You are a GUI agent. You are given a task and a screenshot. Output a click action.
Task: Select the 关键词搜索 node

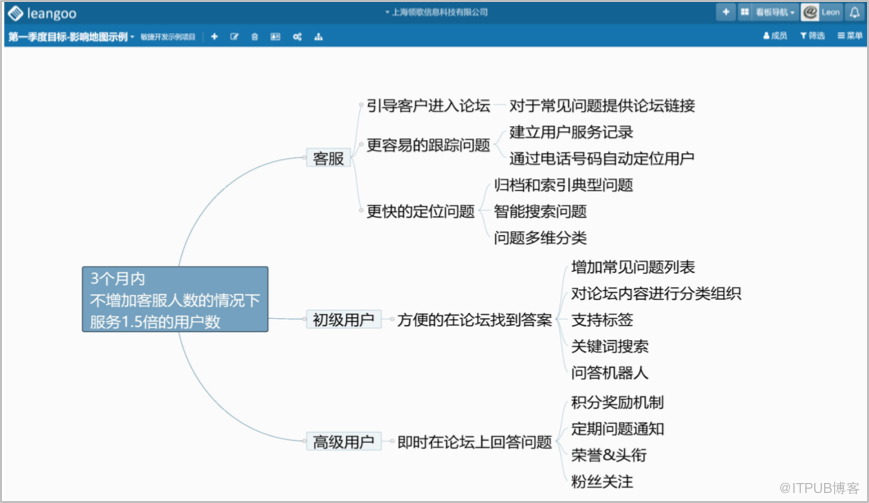[x=610, y=346]
